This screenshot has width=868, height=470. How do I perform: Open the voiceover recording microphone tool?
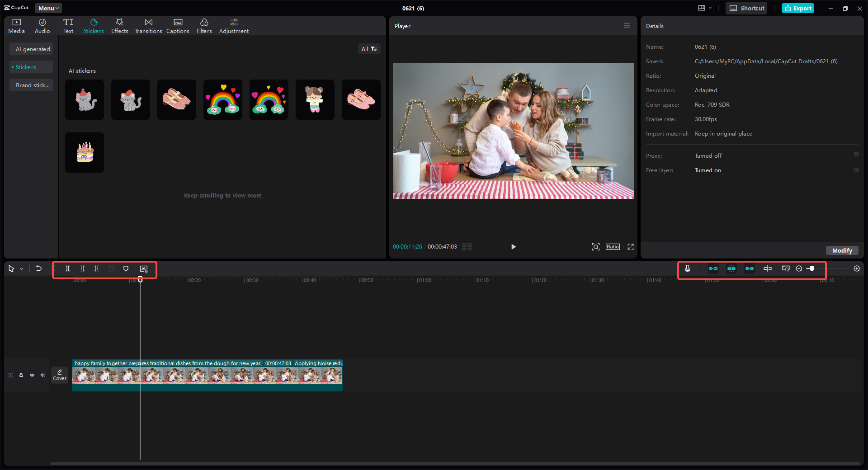tap(688, 268)
